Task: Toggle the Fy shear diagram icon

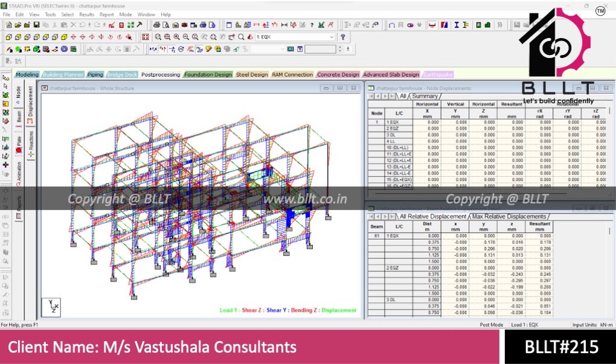Action: click(162, 49)
